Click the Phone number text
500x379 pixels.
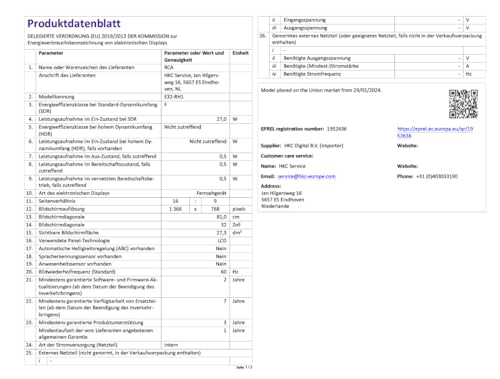pyautogui.click(x=437, y=176)
